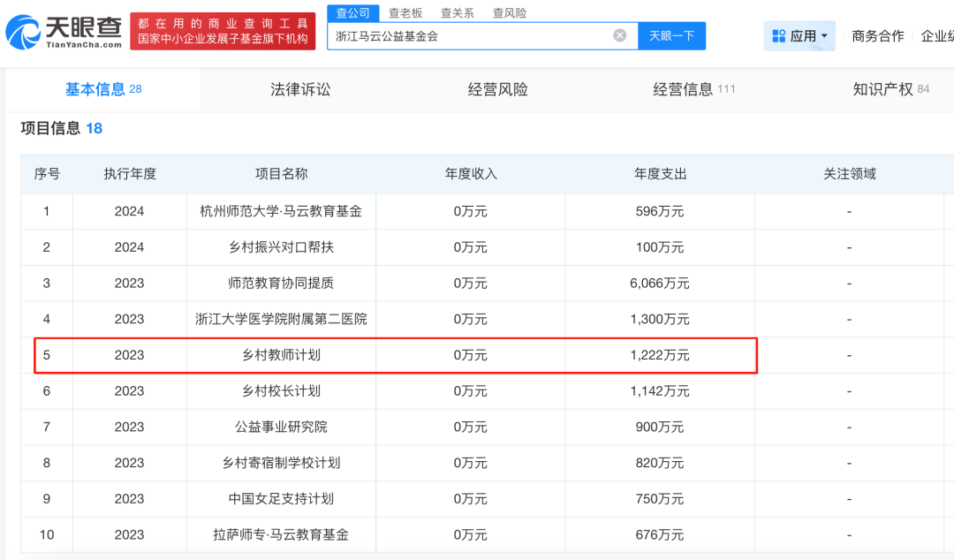
Task: Click the red promotional banner
Action: click(223, 31)
